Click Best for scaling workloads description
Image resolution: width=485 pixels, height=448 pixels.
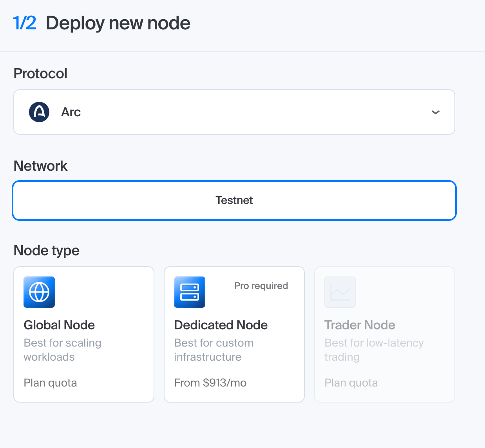click(63, 350)
